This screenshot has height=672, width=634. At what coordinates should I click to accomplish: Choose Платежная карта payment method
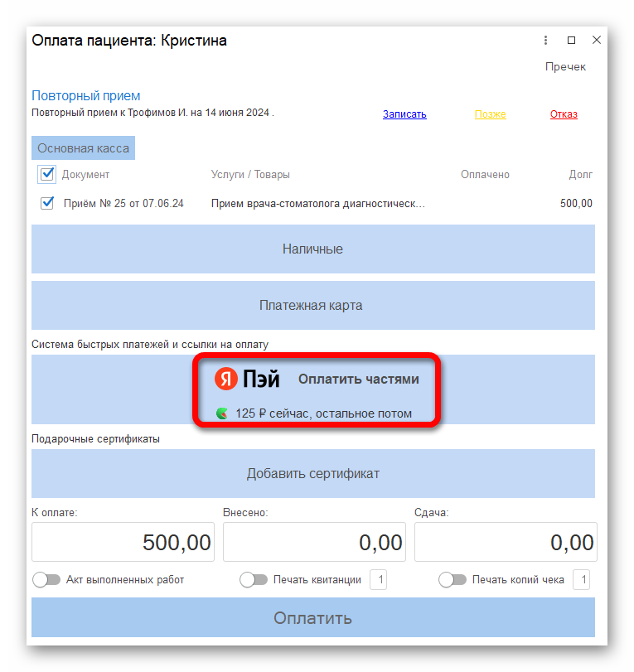tap(313, 306)
